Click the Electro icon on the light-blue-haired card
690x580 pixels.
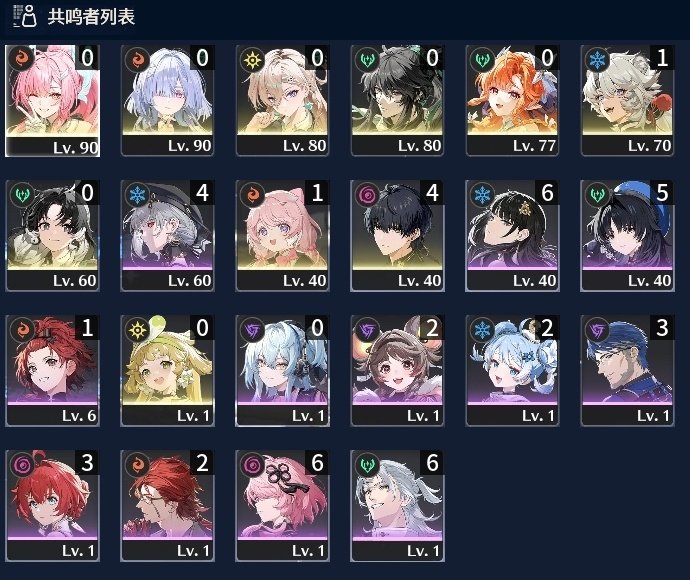(252, 330)
